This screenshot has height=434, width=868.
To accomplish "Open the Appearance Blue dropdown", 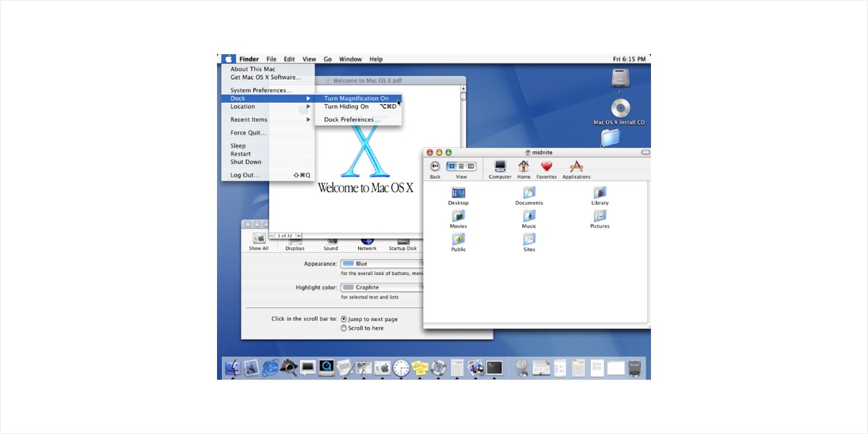I will [x=382, y=264].
